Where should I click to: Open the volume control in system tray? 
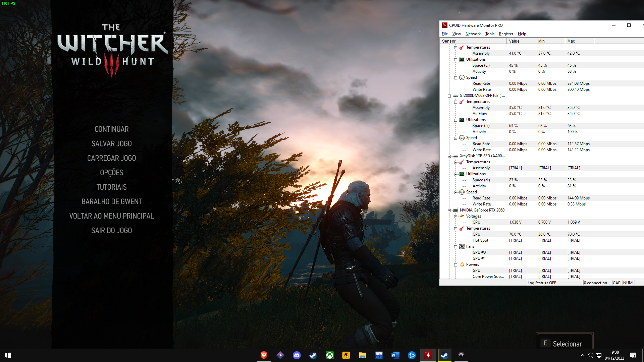pos(590,355)
